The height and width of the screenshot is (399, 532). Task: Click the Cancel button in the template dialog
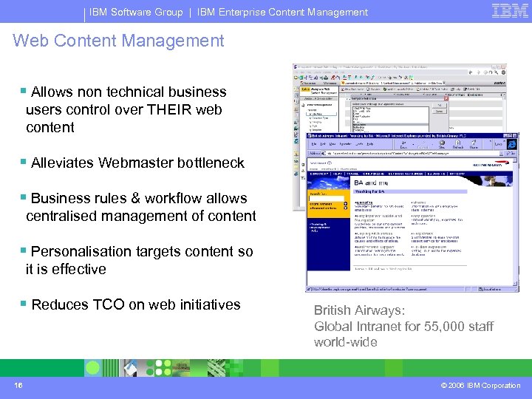pos(440,112)
